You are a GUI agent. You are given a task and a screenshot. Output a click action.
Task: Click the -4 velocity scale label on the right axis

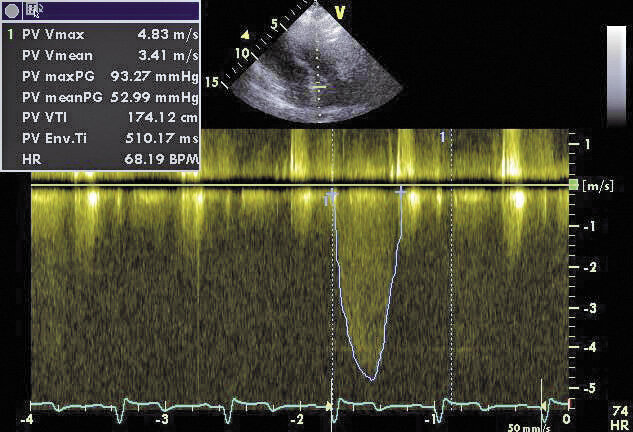(x=589, y=346)
